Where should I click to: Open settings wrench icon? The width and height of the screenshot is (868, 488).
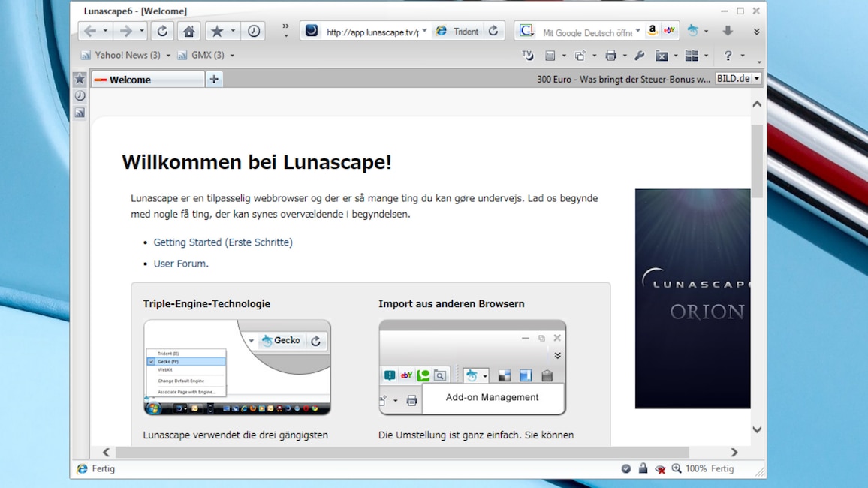pos(640,56)
